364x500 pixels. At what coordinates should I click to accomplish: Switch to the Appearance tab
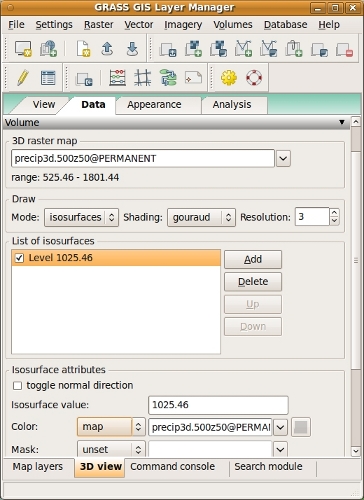coord(154,105)
